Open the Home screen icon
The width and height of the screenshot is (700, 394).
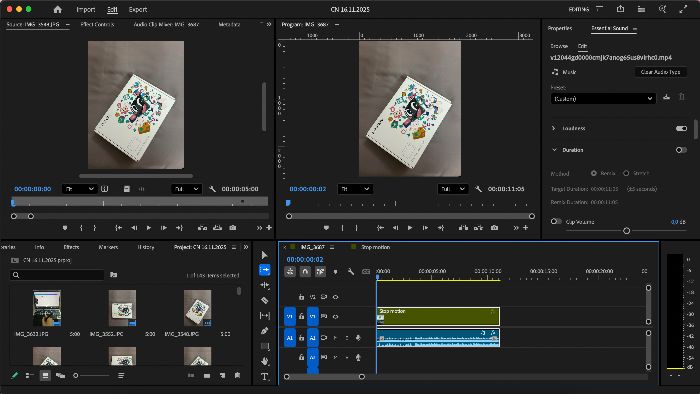point(57,9)
